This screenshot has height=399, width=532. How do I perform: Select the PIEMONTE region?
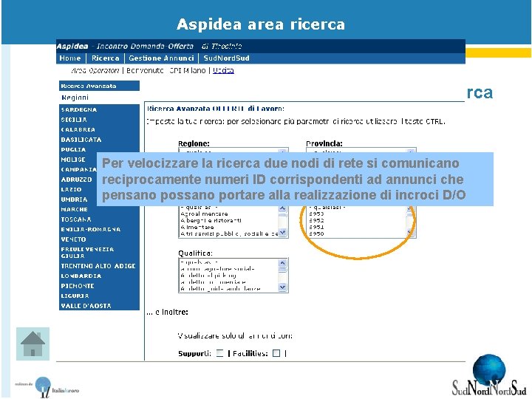pyautogui.click(x=78, y=286)
